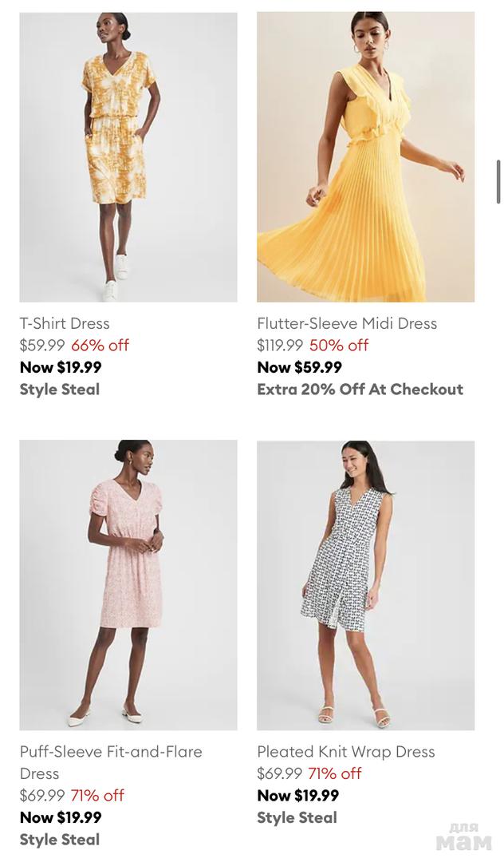Click the page scrollbar thumb
504x862 pixels.
(498, 182)
